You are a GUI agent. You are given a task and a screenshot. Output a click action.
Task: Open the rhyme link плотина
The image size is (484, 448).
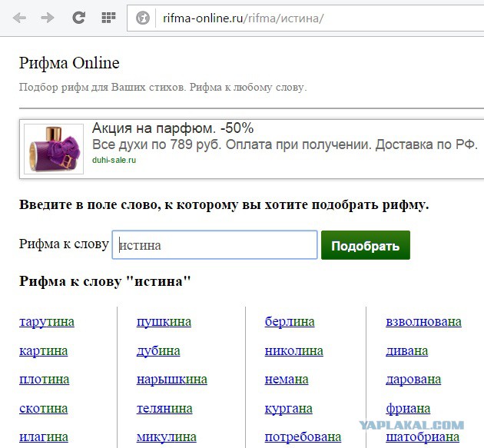pyautogui.click(x=44, y=380)
